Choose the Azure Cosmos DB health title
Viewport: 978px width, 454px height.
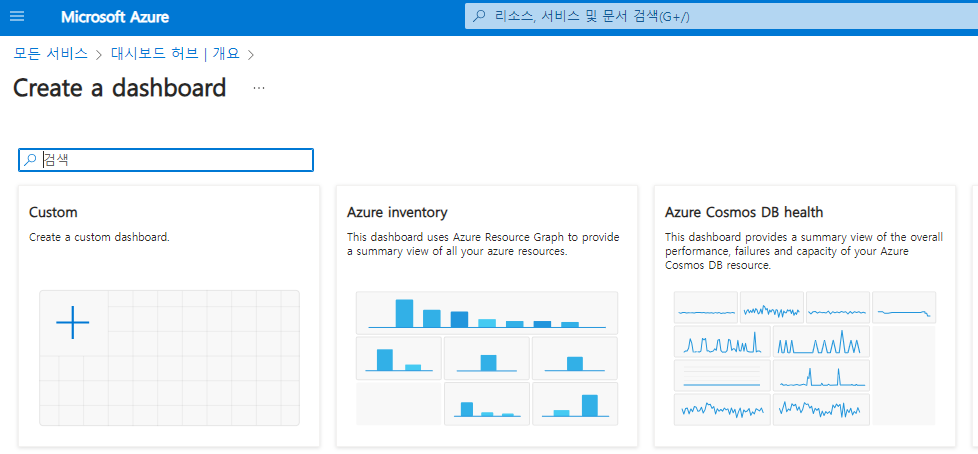pos(744,212)
